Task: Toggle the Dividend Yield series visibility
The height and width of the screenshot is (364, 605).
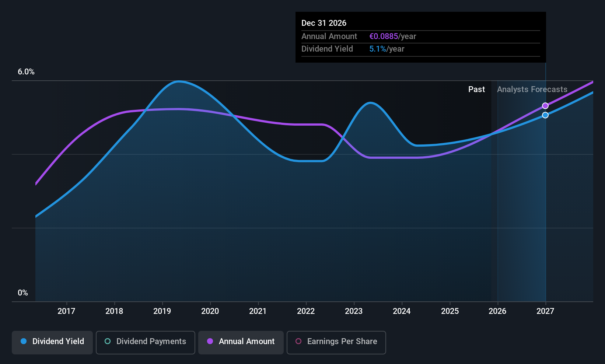Action: click(52, 342)
